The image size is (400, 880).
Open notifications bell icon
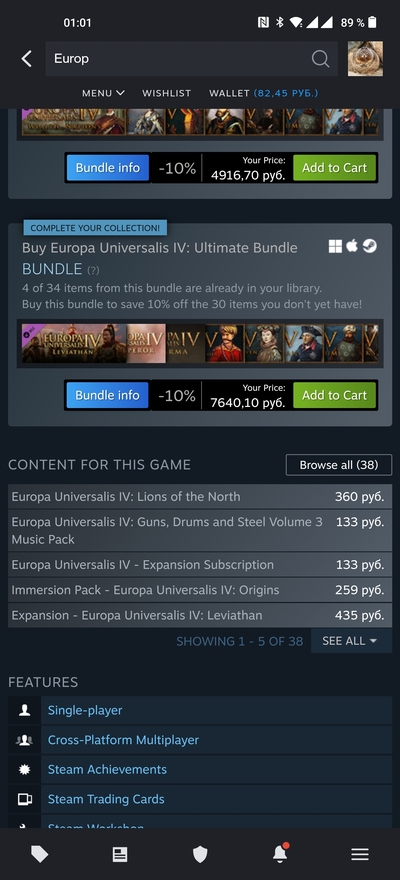(x=280, y=853)
